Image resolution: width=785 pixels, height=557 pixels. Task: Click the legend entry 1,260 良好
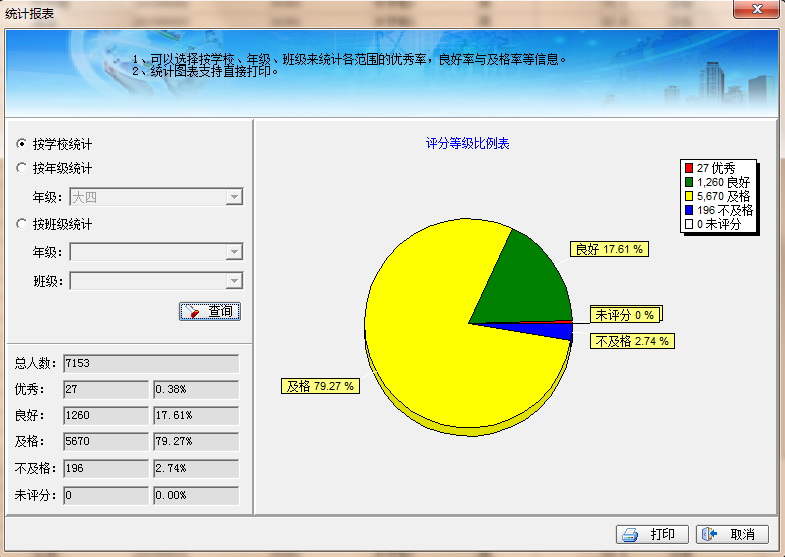coord(718,182)
